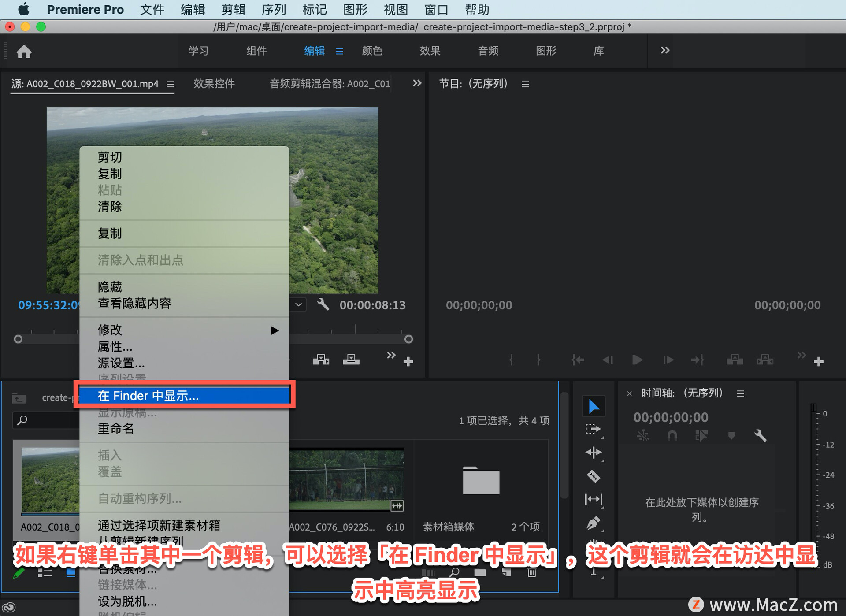This screenshot has height=616, width=846.
Task: Switch Project panel to icon view
Action: coord(71,572)
